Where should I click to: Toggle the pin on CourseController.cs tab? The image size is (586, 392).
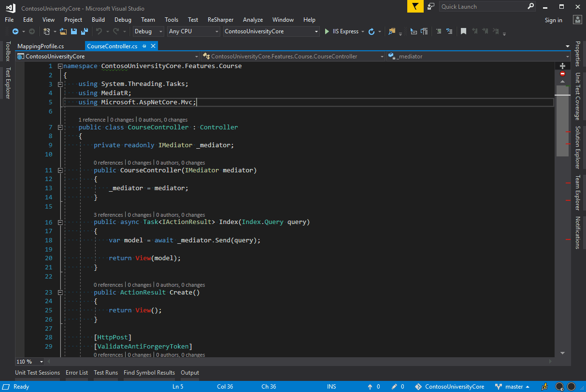click(x=144, y=46)
